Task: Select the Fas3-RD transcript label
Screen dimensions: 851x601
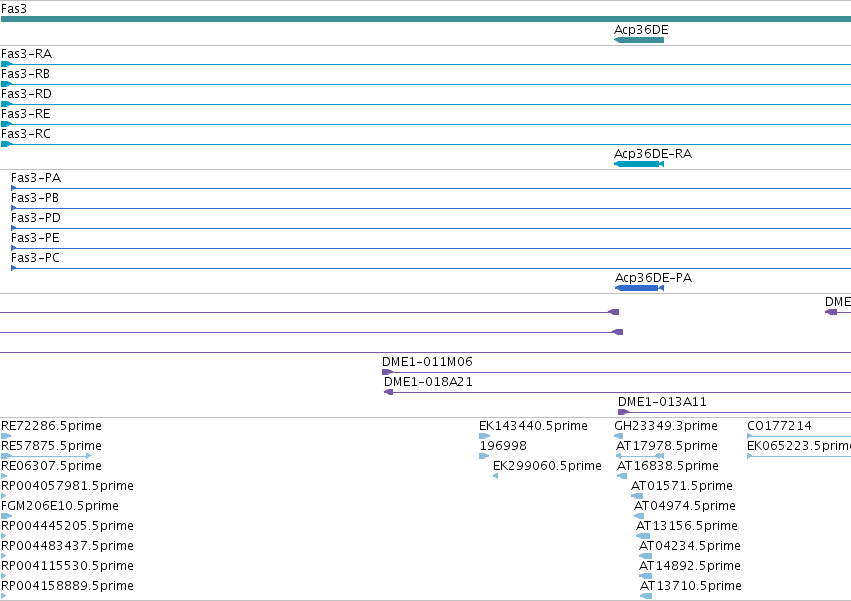Action: pyautogui.click(x=27, y=94)
